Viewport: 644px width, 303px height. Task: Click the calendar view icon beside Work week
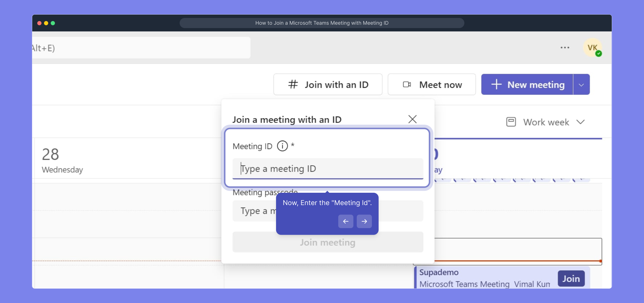(511, 122)
